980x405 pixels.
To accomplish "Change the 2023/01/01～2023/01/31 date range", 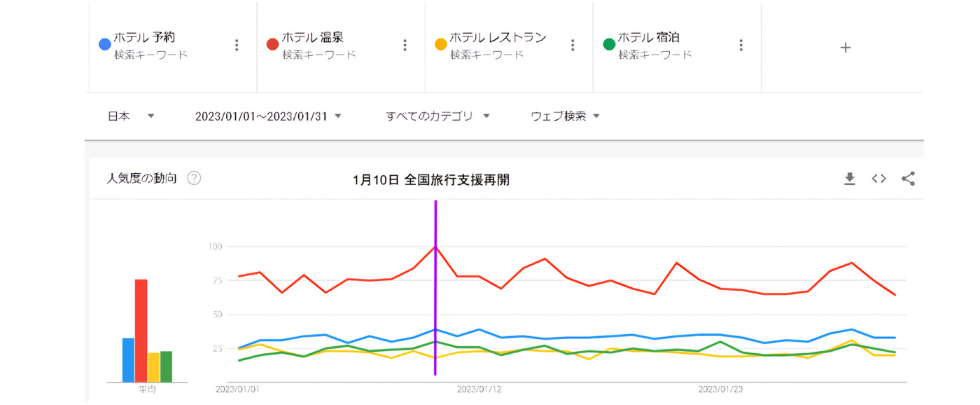I will coord(268,116).
